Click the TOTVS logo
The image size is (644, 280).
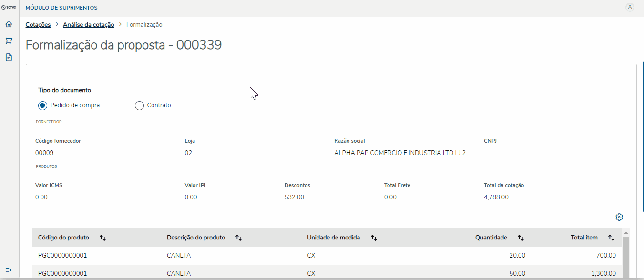click(x=9, y=8)
